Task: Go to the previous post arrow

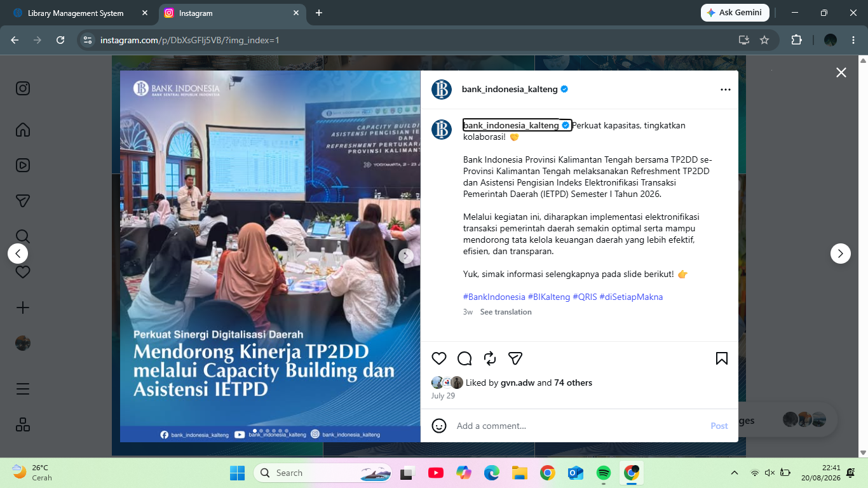Action: pyautogui.click(x=18, y=254)
